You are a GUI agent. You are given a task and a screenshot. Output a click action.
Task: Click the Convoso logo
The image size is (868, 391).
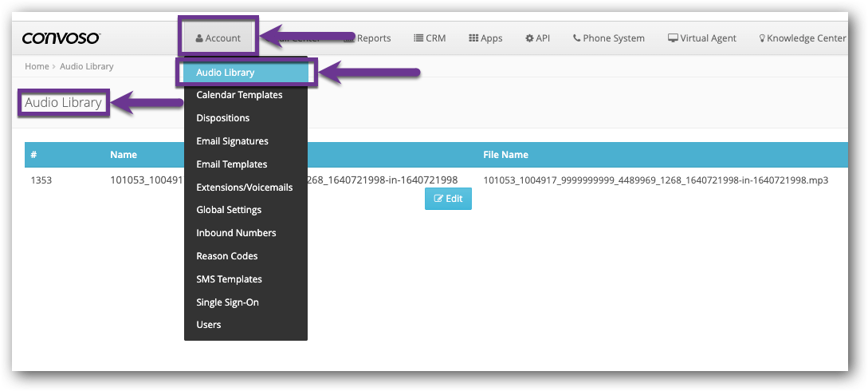61,38
